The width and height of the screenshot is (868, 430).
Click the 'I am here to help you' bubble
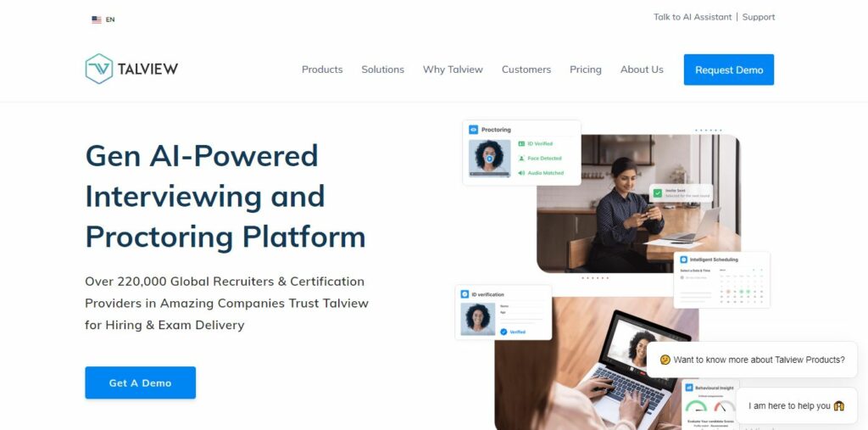796,406
